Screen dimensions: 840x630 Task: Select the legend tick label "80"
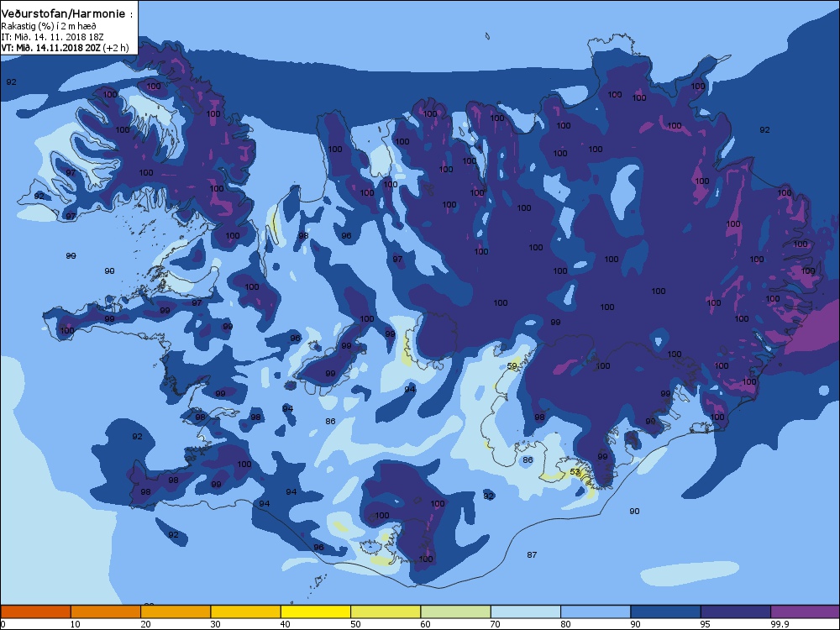tap(565, 624)
